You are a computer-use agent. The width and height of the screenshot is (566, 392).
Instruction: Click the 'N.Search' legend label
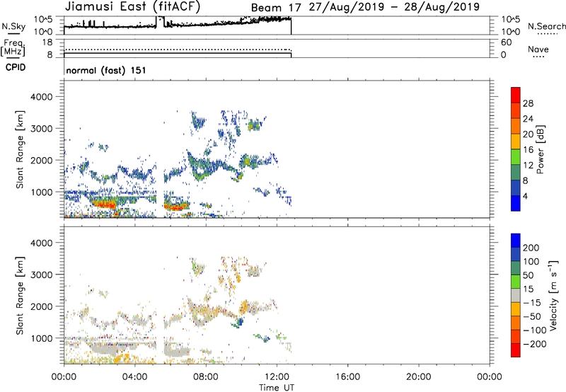546,26
